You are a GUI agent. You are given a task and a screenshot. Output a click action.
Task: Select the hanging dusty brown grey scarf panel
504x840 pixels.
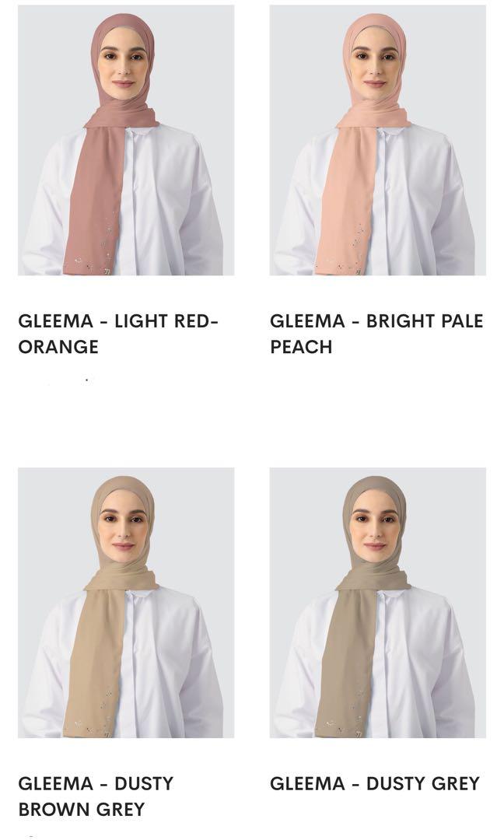click(x=96, y=660)
